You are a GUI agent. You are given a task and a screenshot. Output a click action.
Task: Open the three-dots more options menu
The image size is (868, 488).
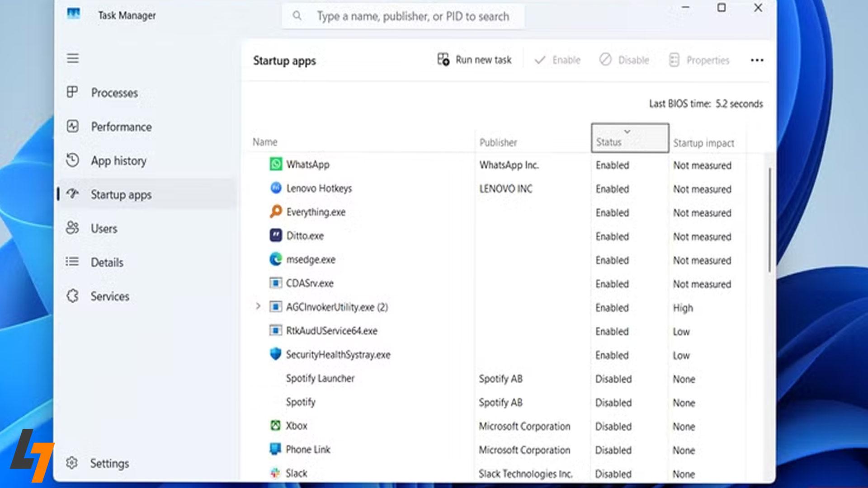757,60
